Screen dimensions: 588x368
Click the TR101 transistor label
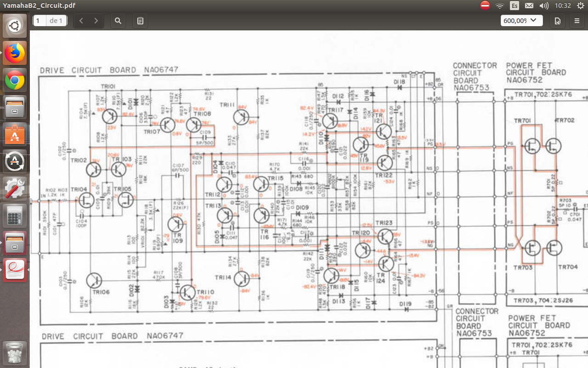click(x=108, y=86)
